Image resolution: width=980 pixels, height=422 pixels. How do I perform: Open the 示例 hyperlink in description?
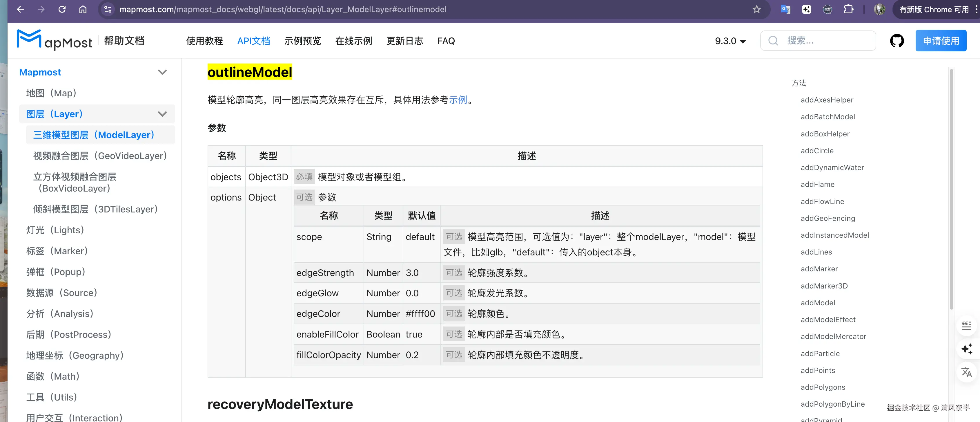point(458,100)
